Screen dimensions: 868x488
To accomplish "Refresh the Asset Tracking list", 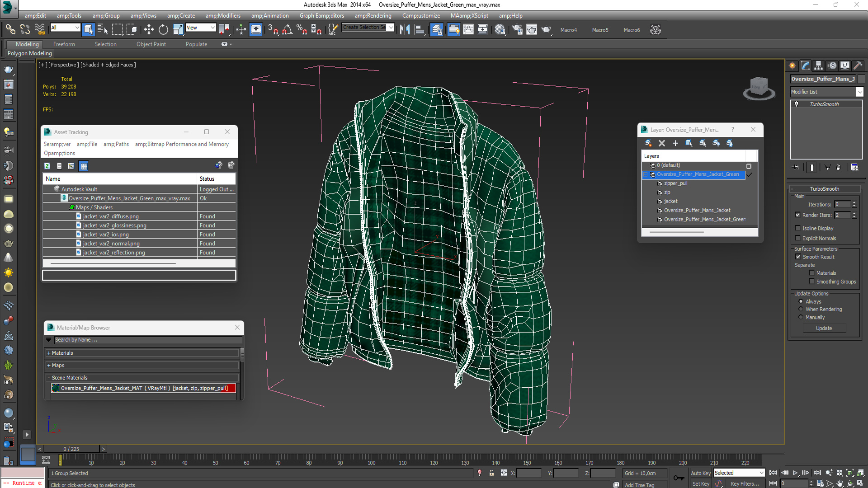I will (x=47, y=166).
